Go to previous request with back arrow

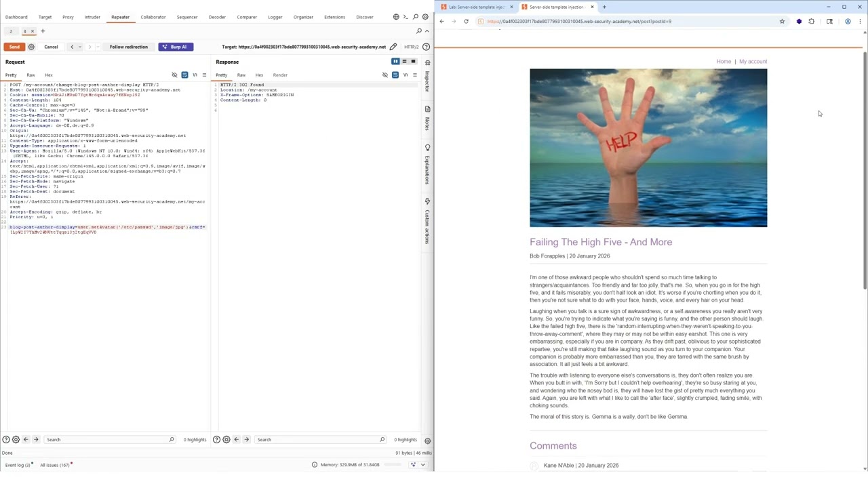tap(72, 47)
